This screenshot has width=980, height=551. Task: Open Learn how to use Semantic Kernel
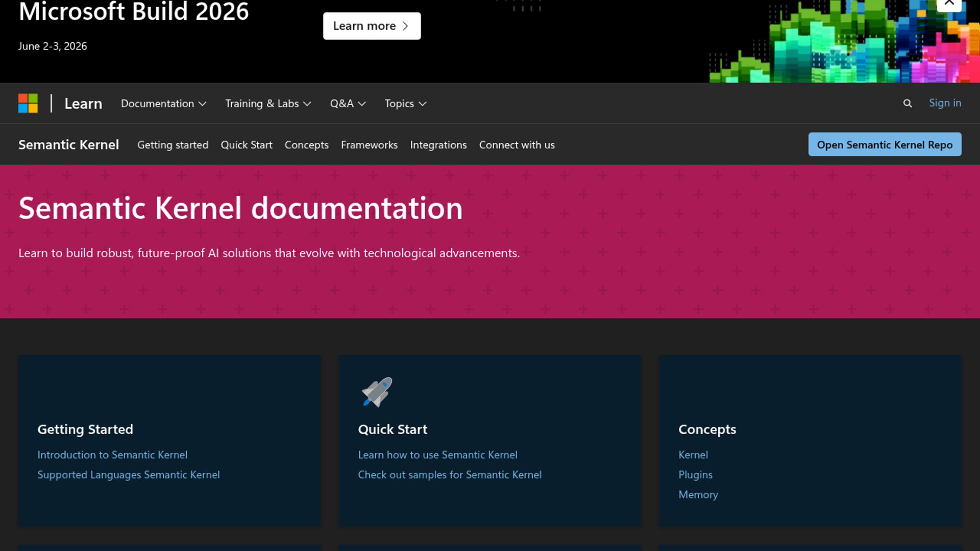click(x=437, y=455)
